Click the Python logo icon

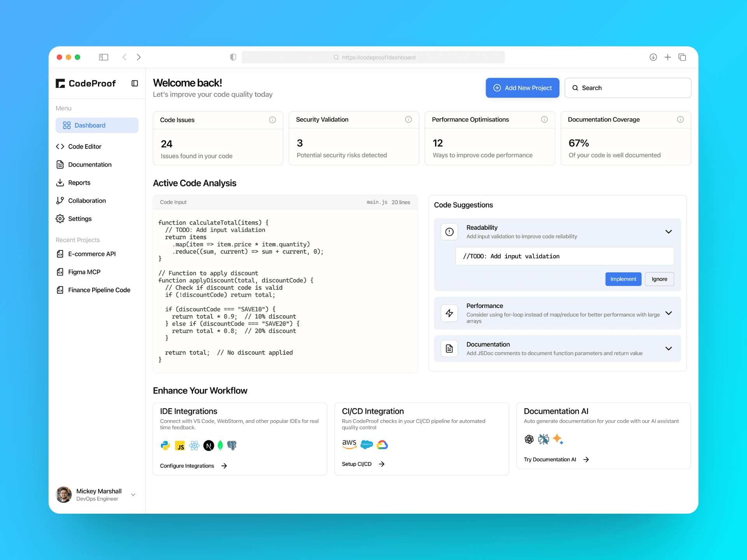tap(165, 445)
